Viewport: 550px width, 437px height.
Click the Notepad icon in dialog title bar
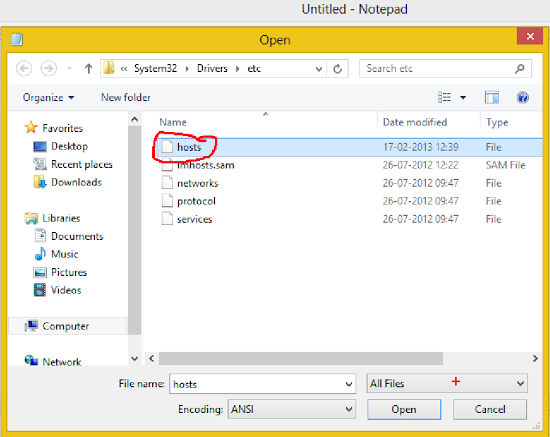16,39
